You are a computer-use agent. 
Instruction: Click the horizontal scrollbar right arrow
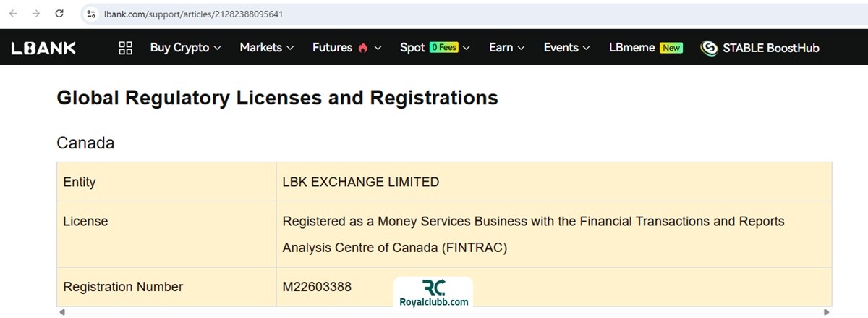(827, 312)
